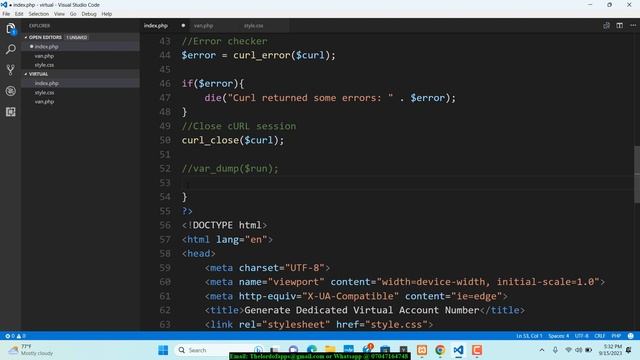The image size is (640, 360).
Task: Open van.php in the VIRTUAL folder
Action: coord(44,102)
